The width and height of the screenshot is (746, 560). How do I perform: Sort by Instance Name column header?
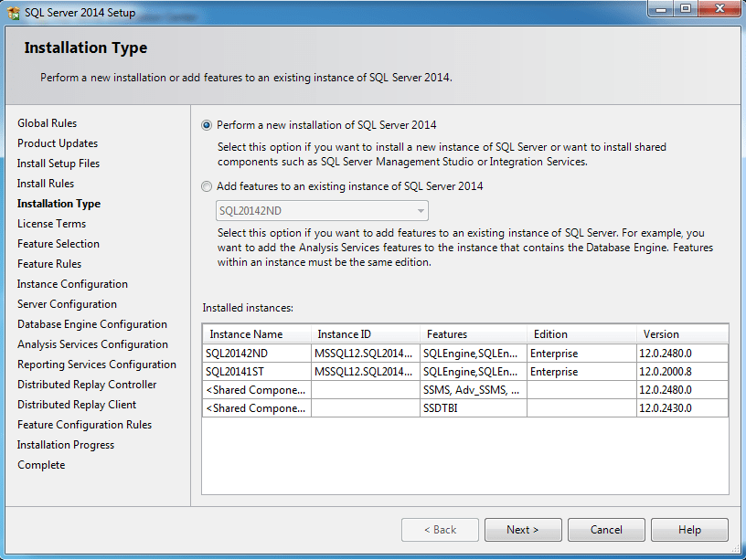click(x=256, y=334)
